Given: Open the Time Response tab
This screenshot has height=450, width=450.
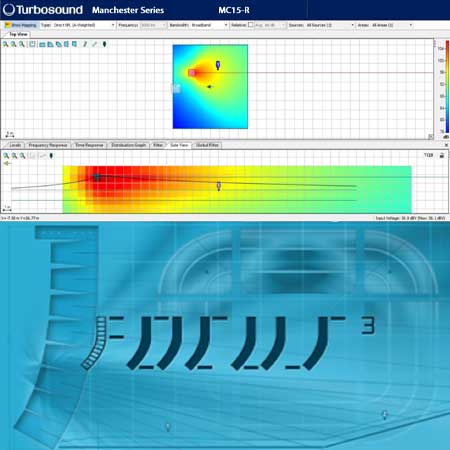Looking at the screenshot, I should pos(89,145).
